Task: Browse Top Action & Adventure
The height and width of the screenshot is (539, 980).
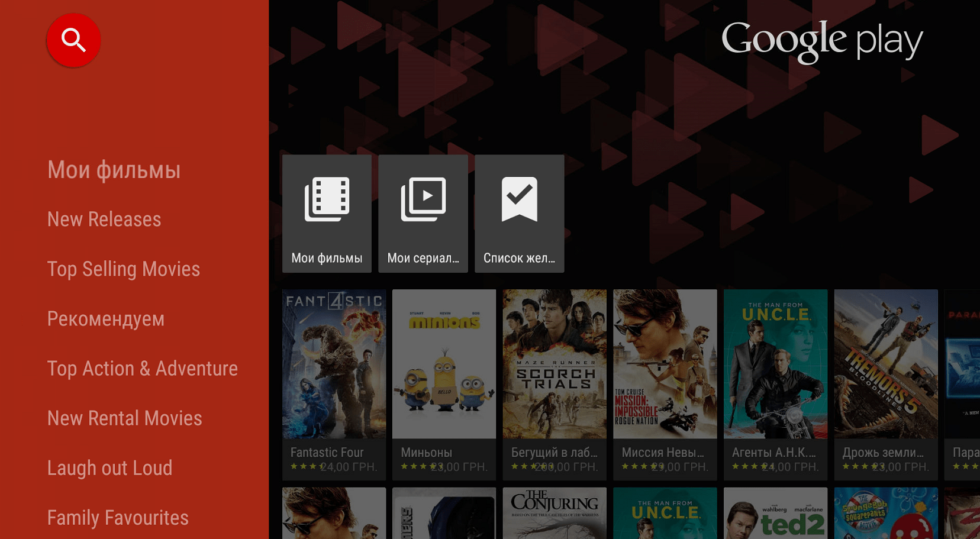Action: tap(143, 369)
